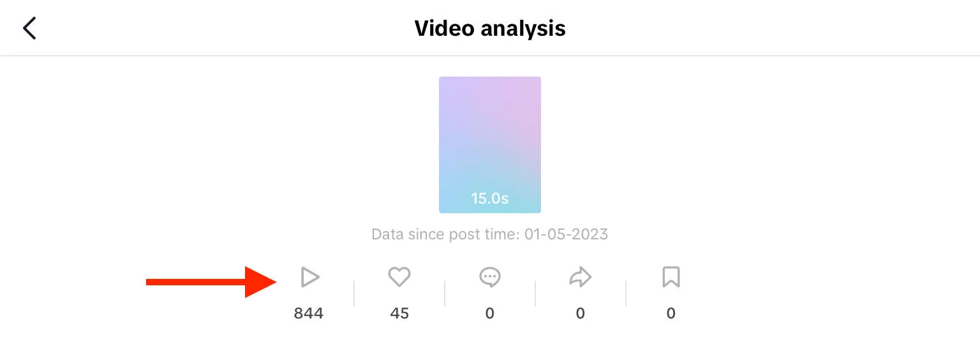The image size is (980, 337).
Task: Go back using the header arrow
Action: (x=29, y=29)
